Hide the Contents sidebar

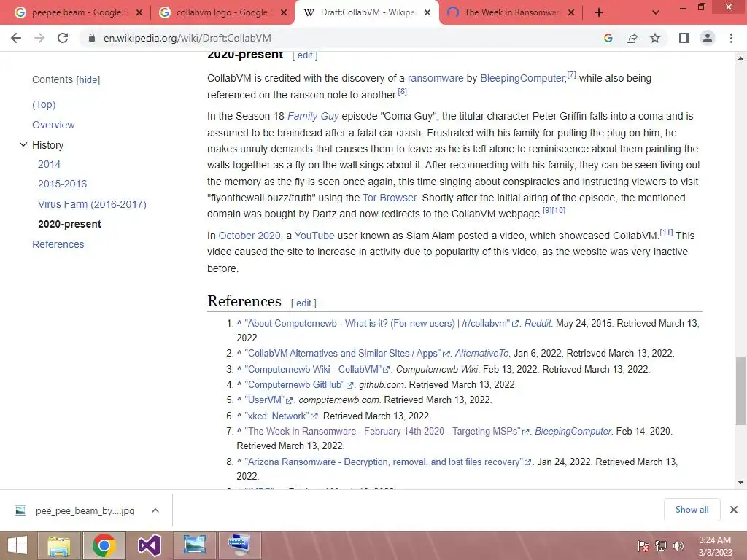(x=88, y=80)
